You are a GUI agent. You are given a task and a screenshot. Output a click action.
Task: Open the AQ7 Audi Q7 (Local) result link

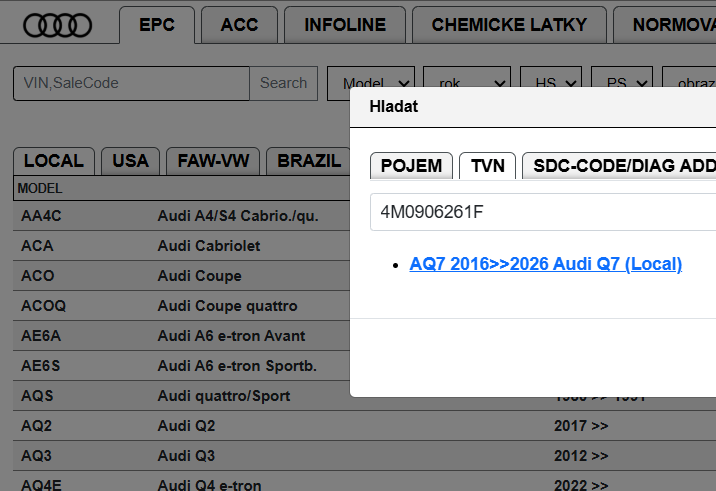(545, 264)
